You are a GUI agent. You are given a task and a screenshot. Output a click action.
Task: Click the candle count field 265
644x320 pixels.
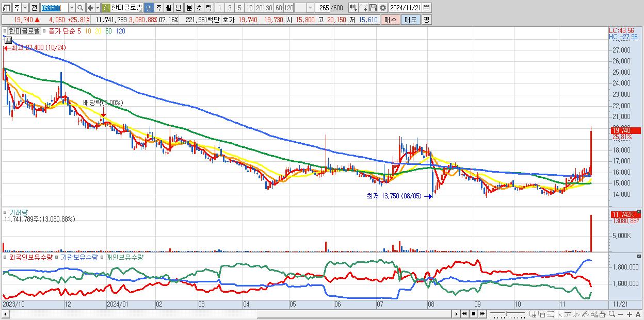pos(323,8)
